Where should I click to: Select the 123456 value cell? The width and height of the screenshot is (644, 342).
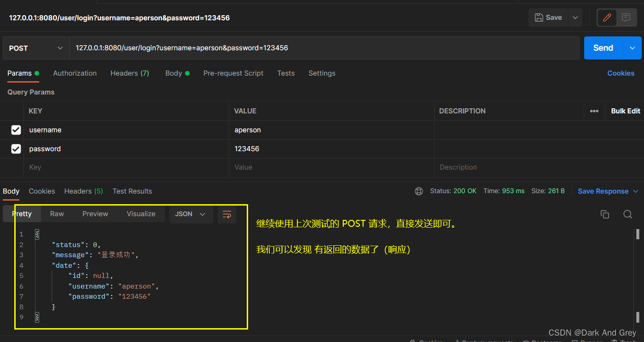click(x=331, y=149)
